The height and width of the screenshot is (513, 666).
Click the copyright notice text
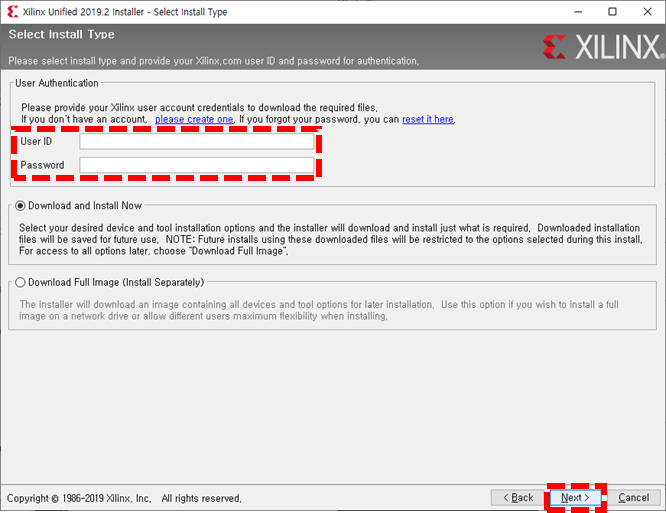124,498
